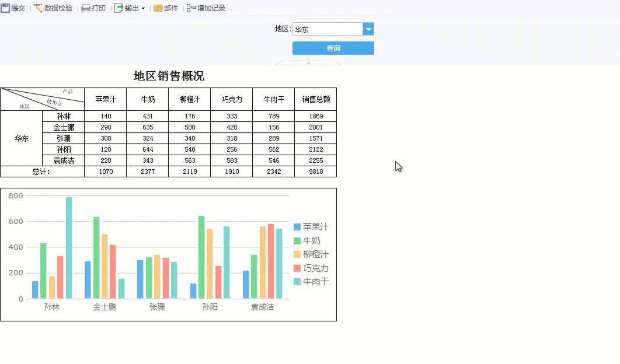Image resolution: width=620 pixels, height=364 pixels.
Task: Select the 金士鹏 row name cell
Action: click(x=63, y=127)
